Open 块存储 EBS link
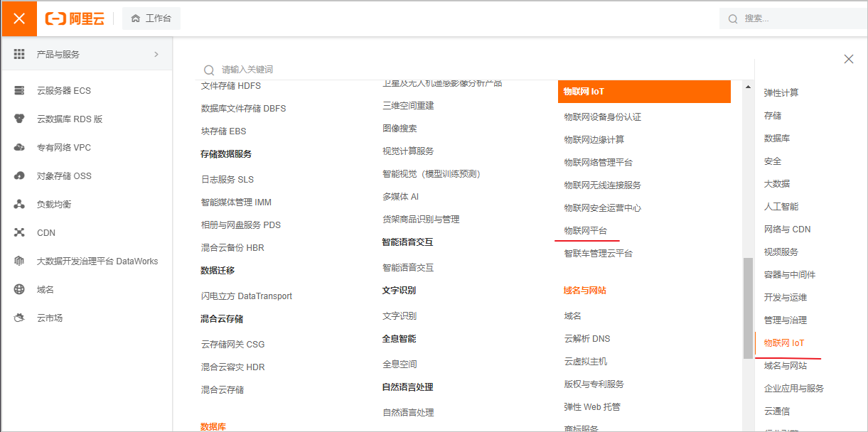Image resolution: width=868 pixels, height=432 pixels. coord(224,131)
